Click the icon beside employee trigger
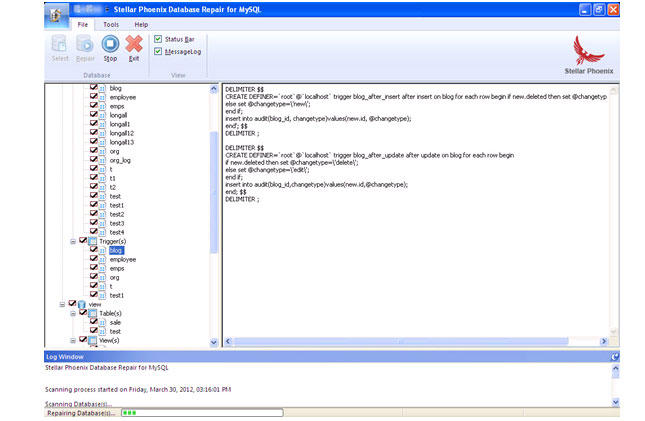 [x=102, y=260]
